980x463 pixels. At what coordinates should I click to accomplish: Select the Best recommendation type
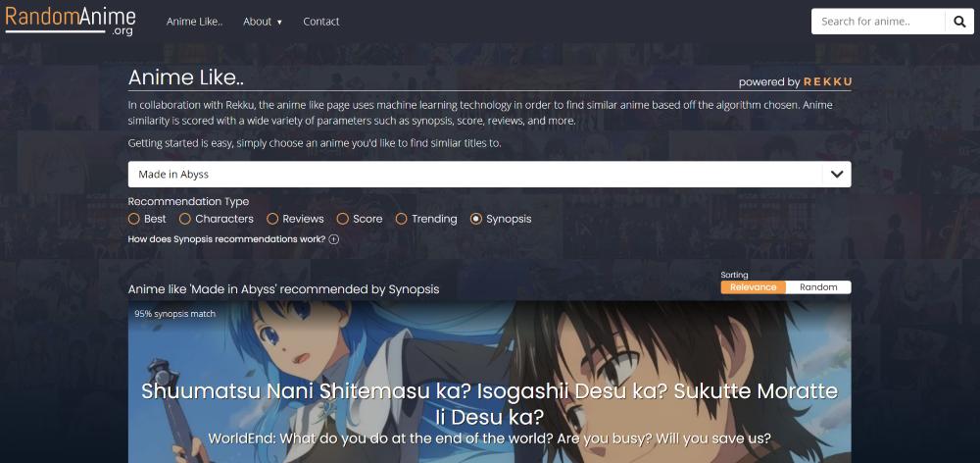tap(133, 219)
